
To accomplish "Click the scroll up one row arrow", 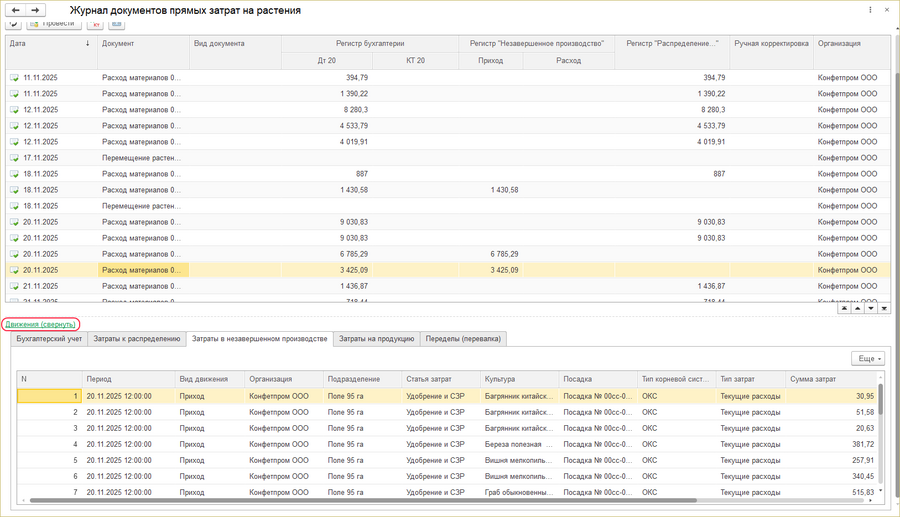I will click(x=858, y=308).
